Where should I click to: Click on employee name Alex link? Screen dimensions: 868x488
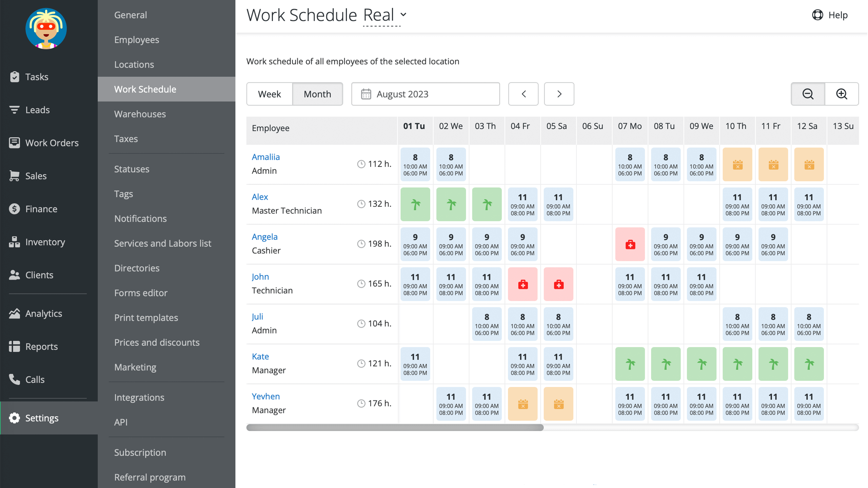259,197
